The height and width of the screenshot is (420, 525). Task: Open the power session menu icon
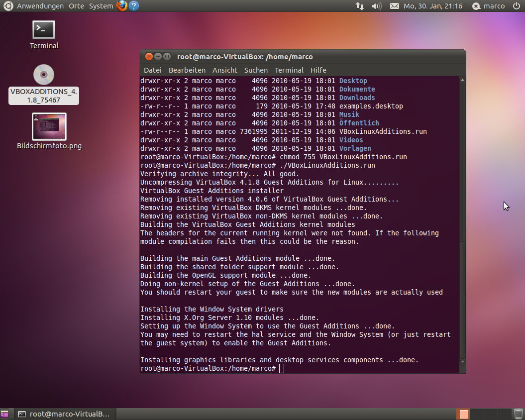(517, 5)
